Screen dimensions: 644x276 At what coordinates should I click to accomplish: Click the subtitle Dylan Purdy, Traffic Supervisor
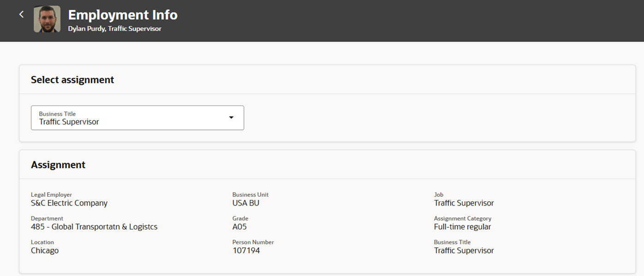click(x=114, y=29)
